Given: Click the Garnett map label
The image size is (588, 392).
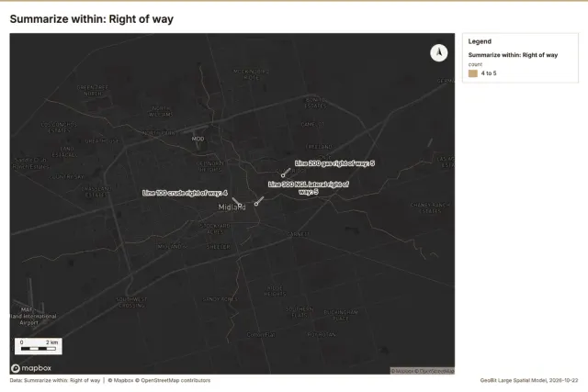Looking at the screenshot, I should pos(298,234).
